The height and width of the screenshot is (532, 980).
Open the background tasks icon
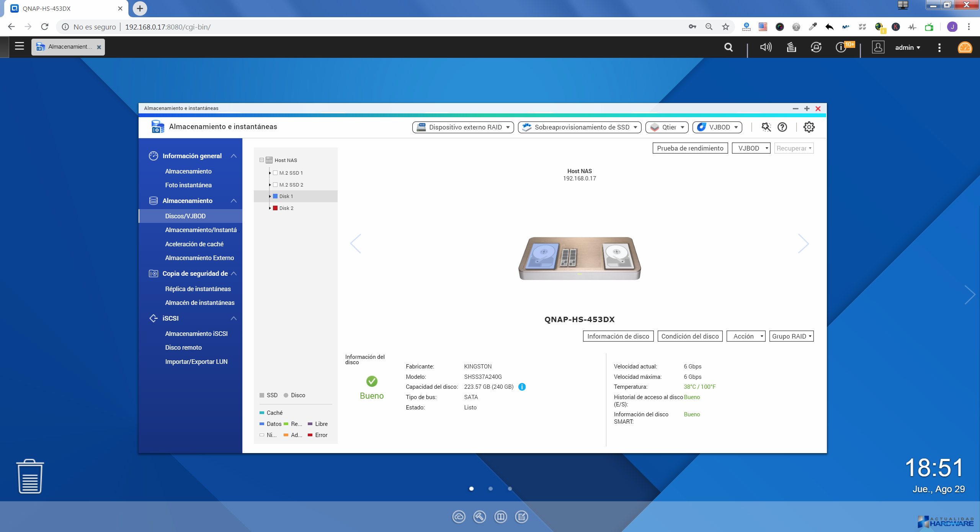click(x=791, y=47)
